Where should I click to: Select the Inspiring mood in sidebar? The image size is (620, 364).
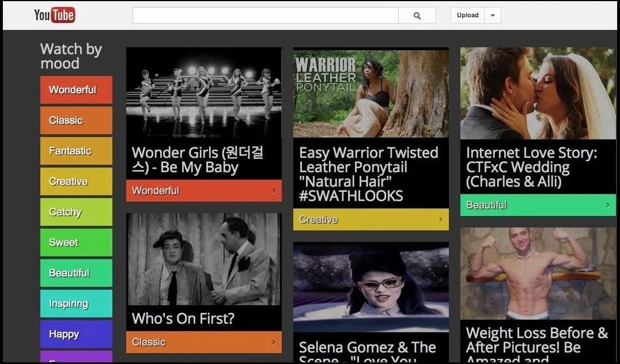coord(76,304)
